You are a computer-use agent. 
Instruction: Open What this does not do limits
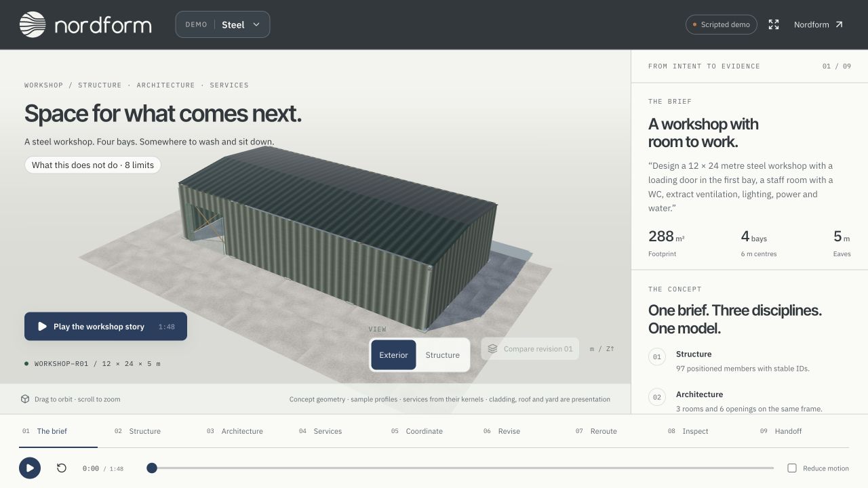tap(93, 165)
